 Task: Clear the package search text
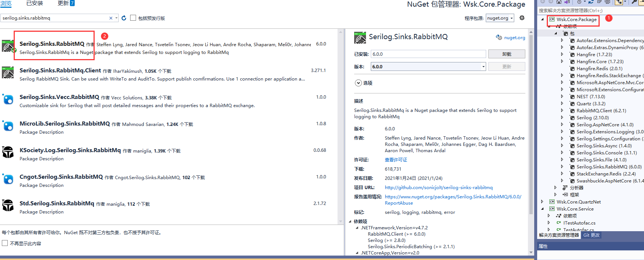pos(111,18)
